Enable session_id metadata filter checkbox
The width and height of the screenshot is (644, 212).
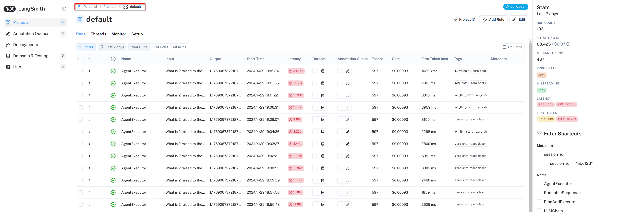(x=539, y=154)
